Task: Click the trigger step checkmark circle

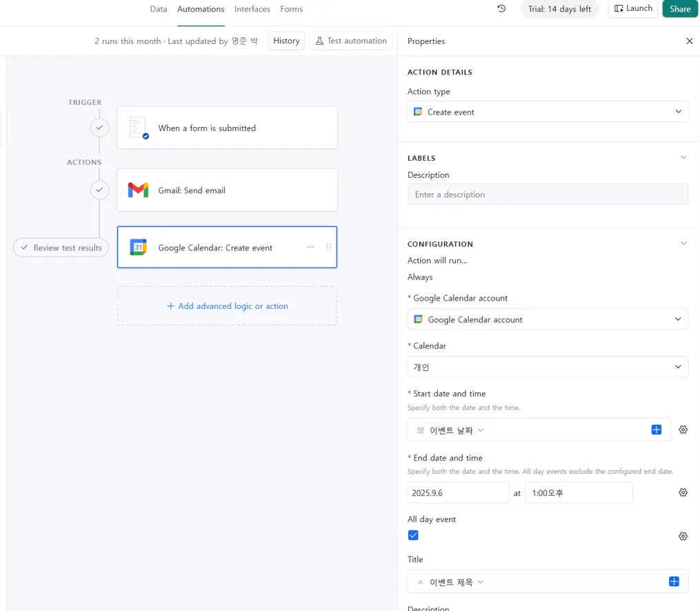Action: pos(99,128)
